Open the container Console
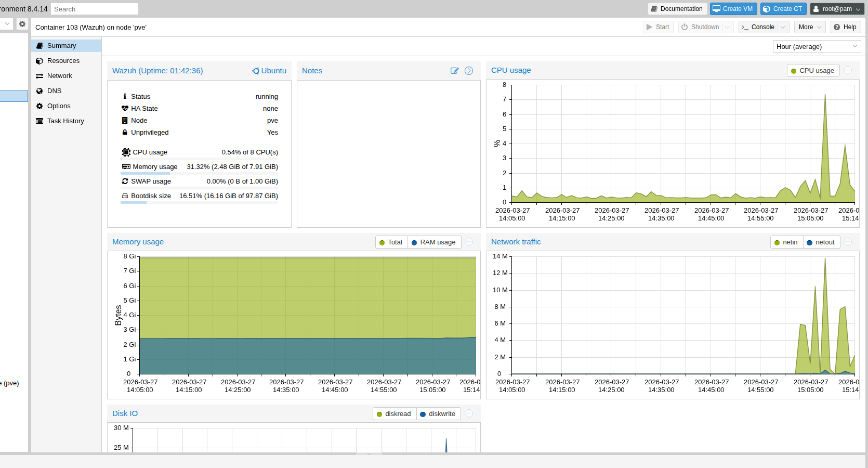The width and height of the screenshot is (868, 468). (758, 27)
